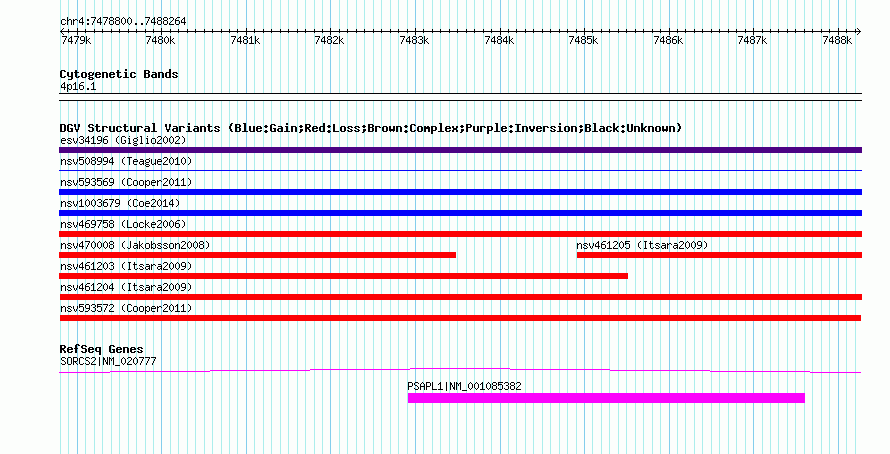Click the thin magenta SORCS2 gene line
The width and height of the screenshot is (890, 454).
click(x=460, y=371)
